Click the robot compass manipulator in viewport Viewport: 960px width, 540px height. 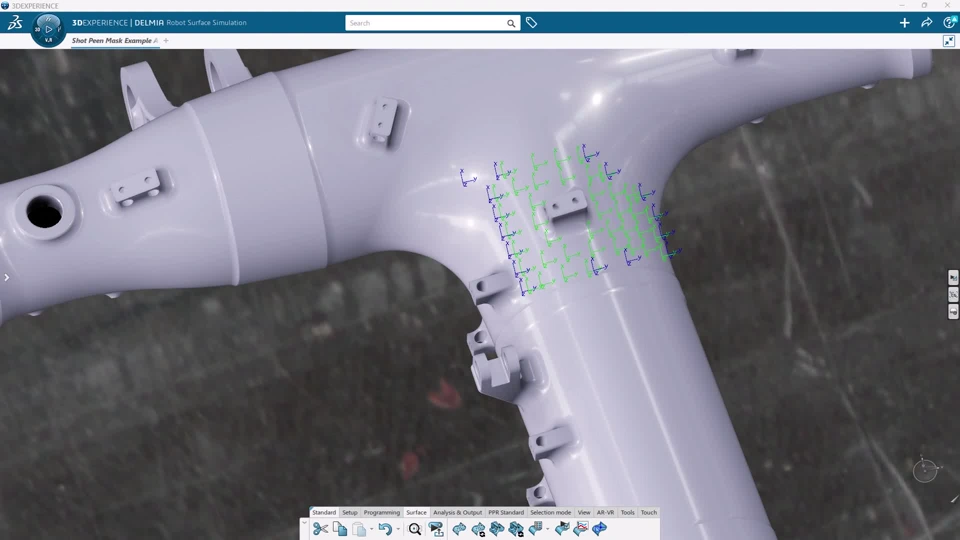click(925, 470)
